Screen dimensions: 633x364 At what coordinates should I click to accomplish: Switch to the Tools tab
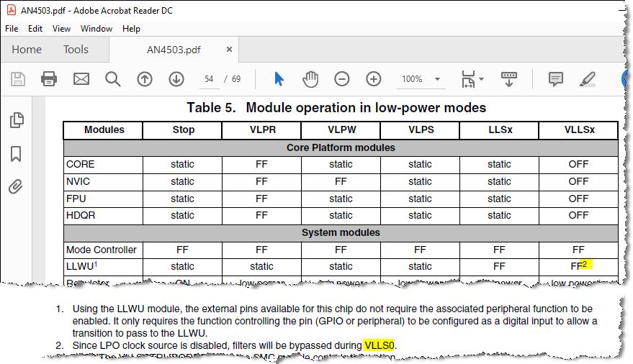76,49
